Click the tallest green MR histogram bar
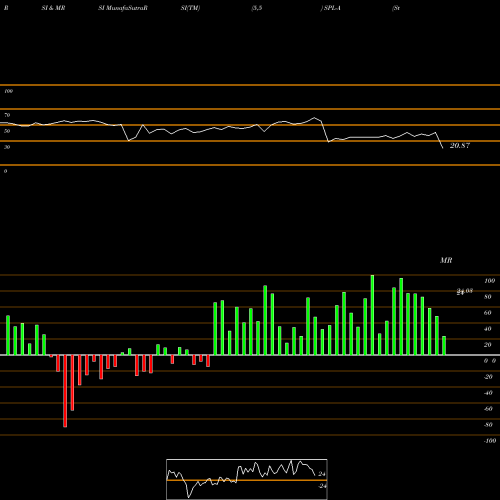 point(372,315)
